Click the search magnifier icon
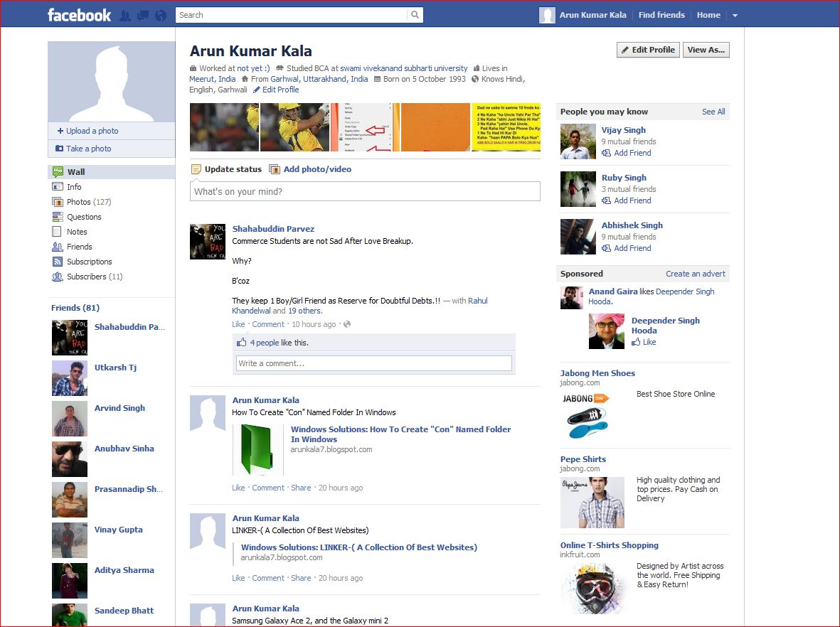This screenshot has height=627, width=840. tap(415, 14)
